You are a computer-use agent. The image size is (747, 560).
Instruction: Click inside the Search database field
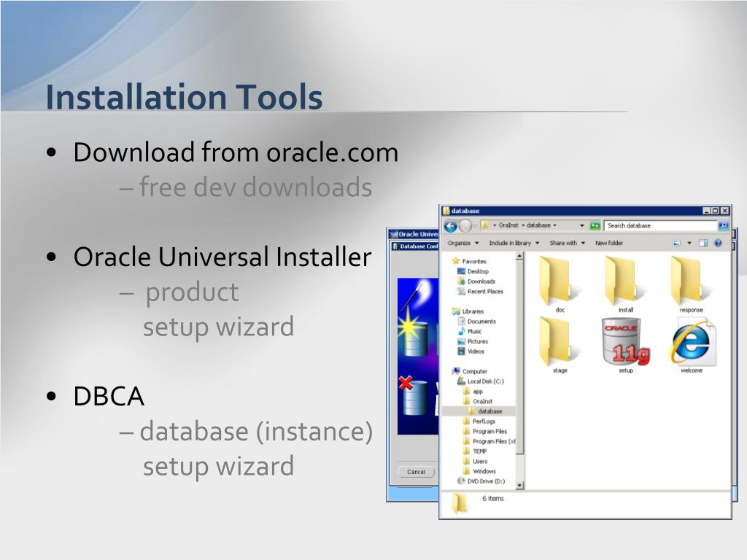[660, 226]
